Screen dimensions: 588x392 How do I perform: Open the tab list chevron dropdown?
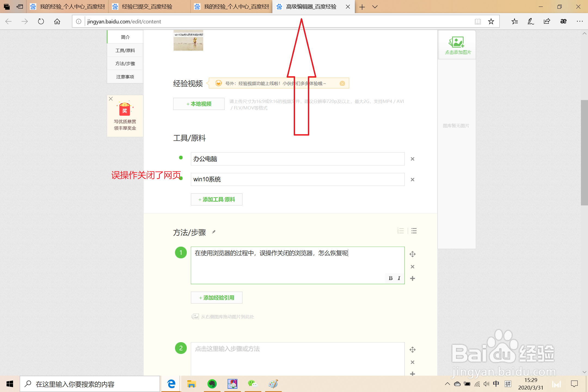[x=375, y=7]
